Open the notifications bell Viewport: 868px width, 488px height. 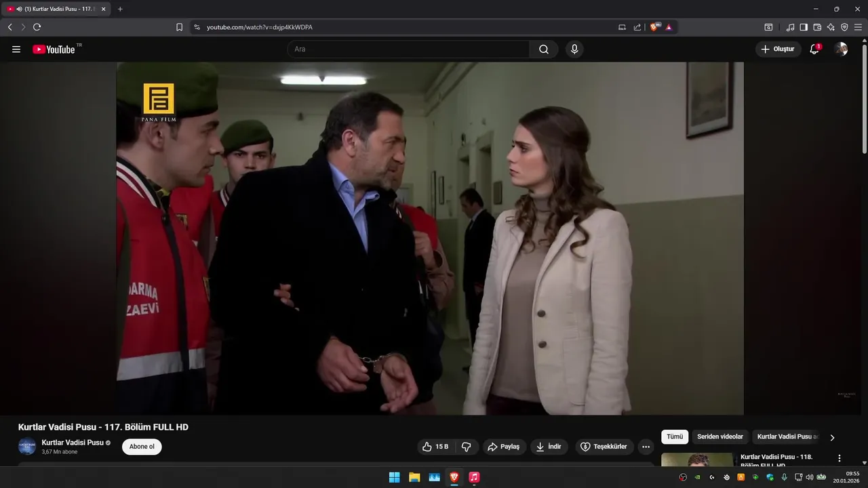point(814,49)
